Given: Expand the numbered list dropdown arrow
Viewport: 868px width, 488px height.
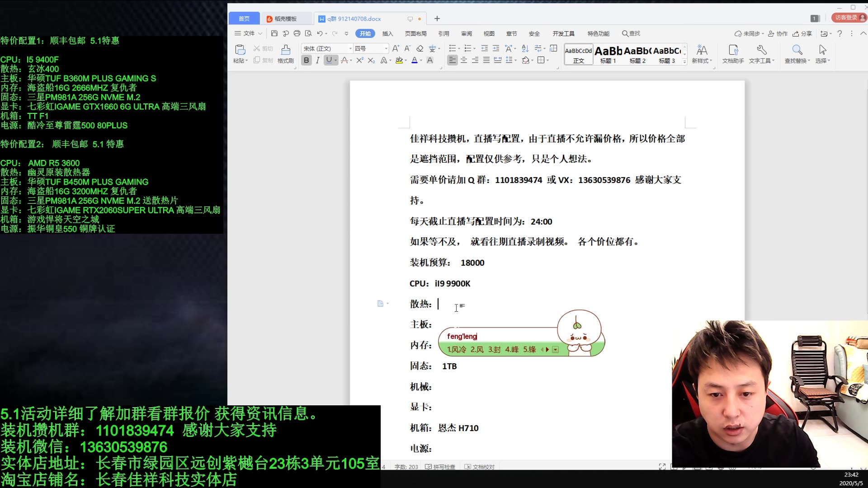Looking at the screenshot, I should (474, 48).
